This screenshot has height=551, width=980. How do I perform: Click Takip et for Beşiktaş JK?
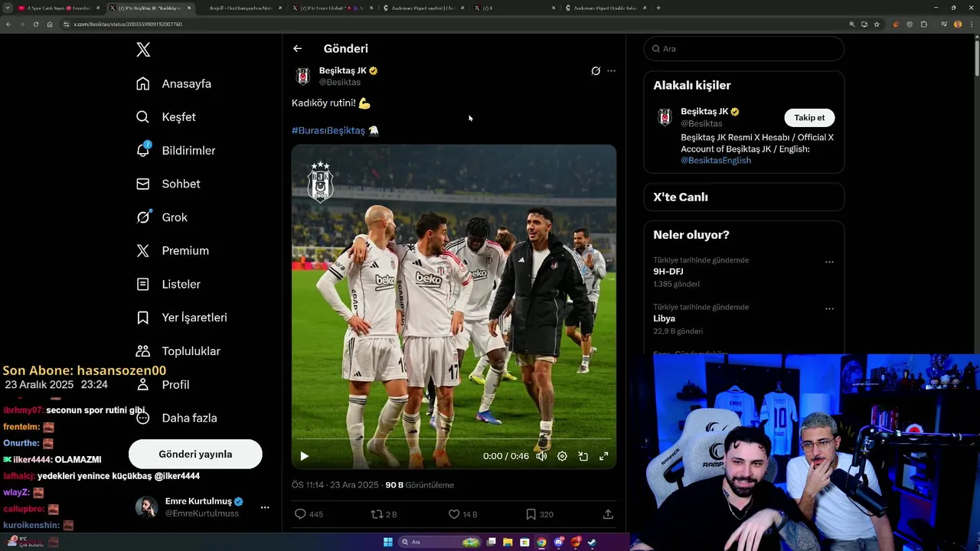click(809, 118)
